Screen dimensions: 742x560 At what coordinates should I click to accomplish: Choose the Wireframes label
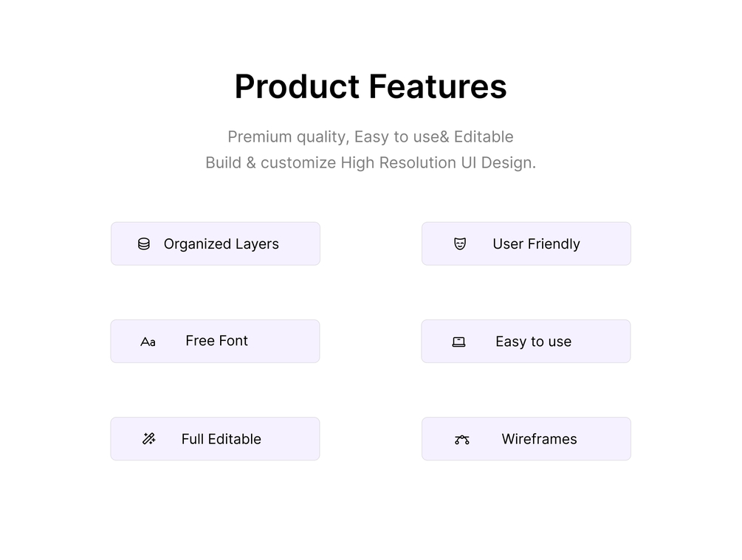pos(539,439)
